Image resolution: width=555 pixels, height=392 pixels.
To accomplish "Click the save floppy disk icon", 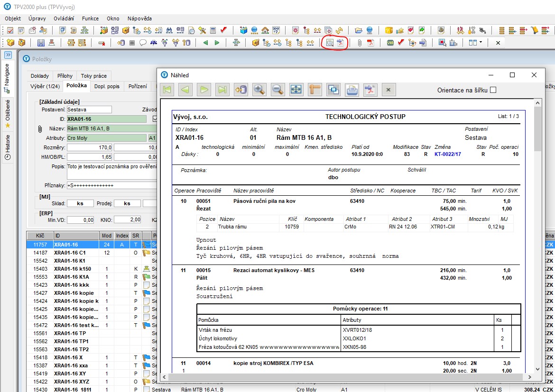I will pyautogui.click(x=41, y=43).
